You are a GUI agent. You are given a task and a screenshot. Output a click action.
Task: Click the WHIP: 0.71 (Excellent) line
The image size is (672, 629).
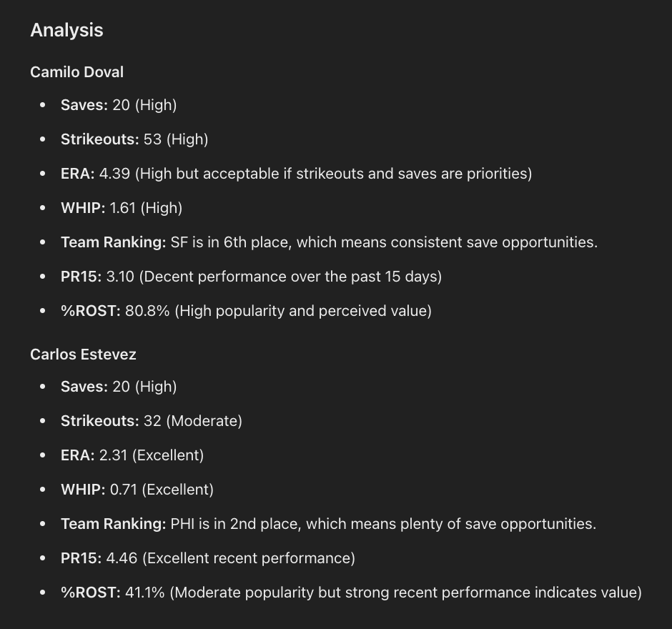(x=137, y=490)
